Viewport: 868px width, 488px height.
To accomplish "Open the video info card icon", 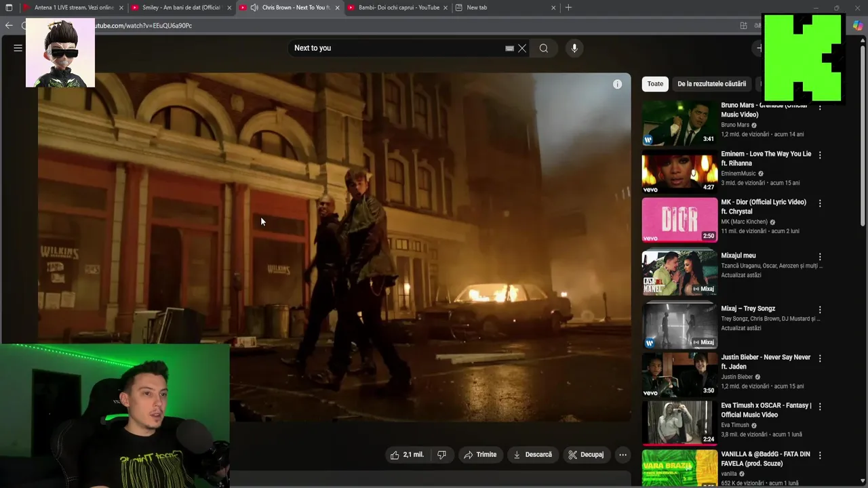I will [617, 84].
